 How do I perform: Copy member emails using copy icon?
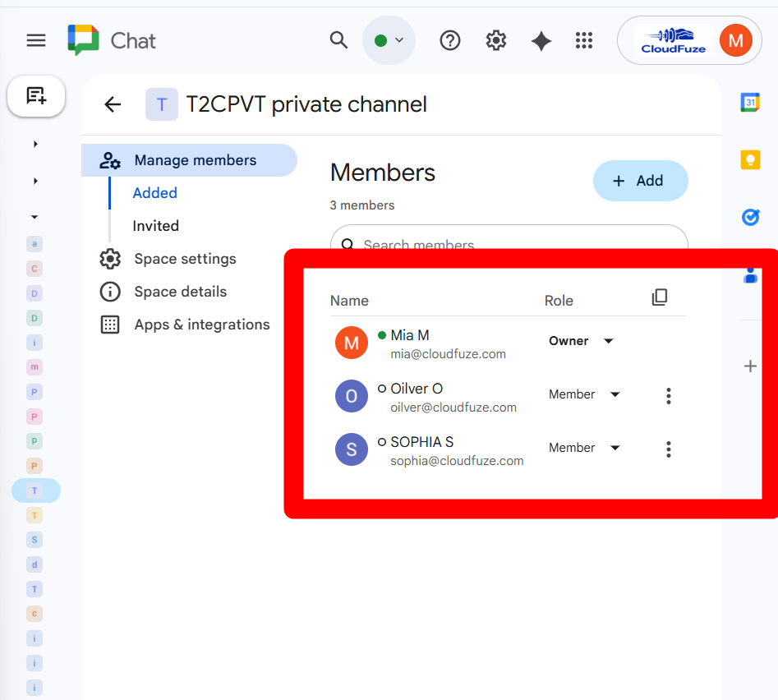(659, 297)
